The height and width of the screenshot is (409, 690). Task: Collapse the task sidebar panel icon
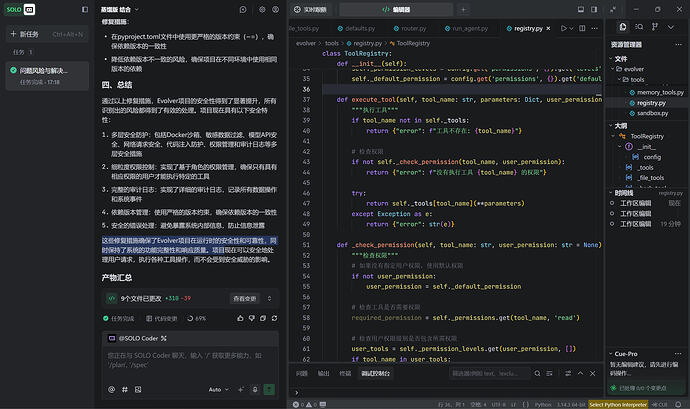pos(85,9)
